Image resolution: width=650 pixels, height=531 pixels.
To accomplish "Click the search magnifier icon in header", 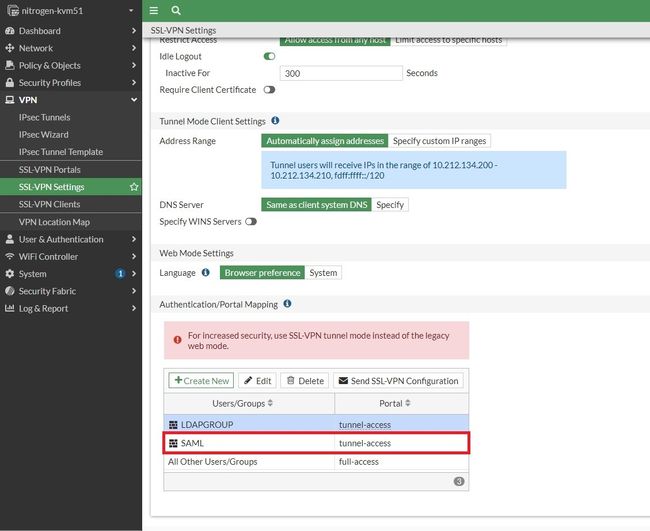I will (x=176, y=10).
